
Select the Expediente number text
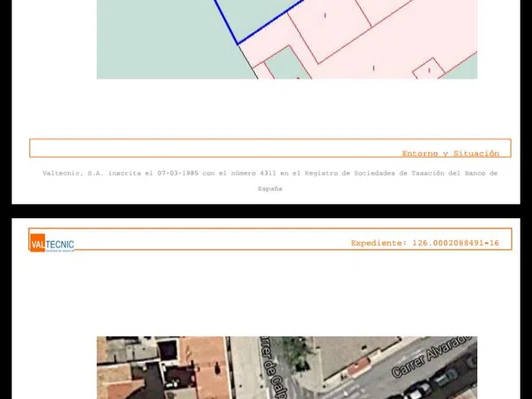tap(425, 243)
